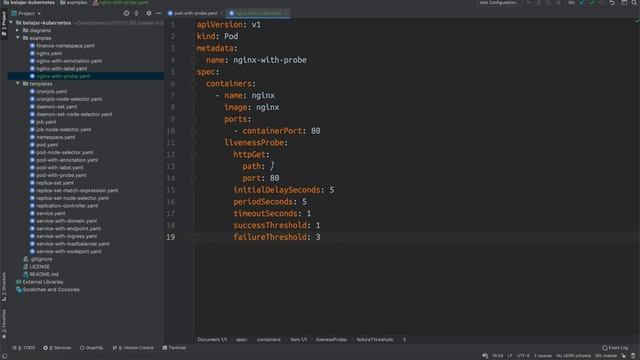The height and width of the screenshot is (360, 640).
Task: Click Scratches and Consoles node
Action: tap(51, 290)
